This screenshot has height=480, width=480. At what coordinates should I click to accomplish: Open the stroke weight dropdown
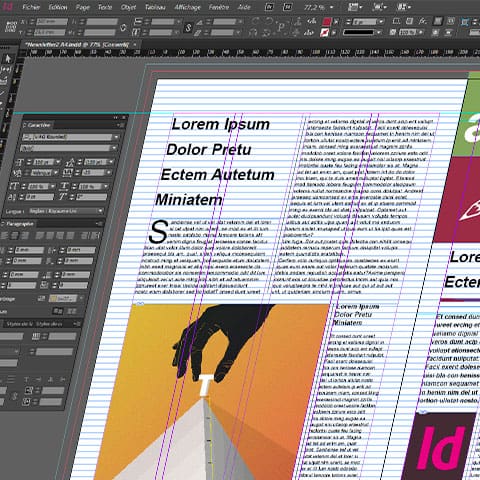tap(380, 22)
